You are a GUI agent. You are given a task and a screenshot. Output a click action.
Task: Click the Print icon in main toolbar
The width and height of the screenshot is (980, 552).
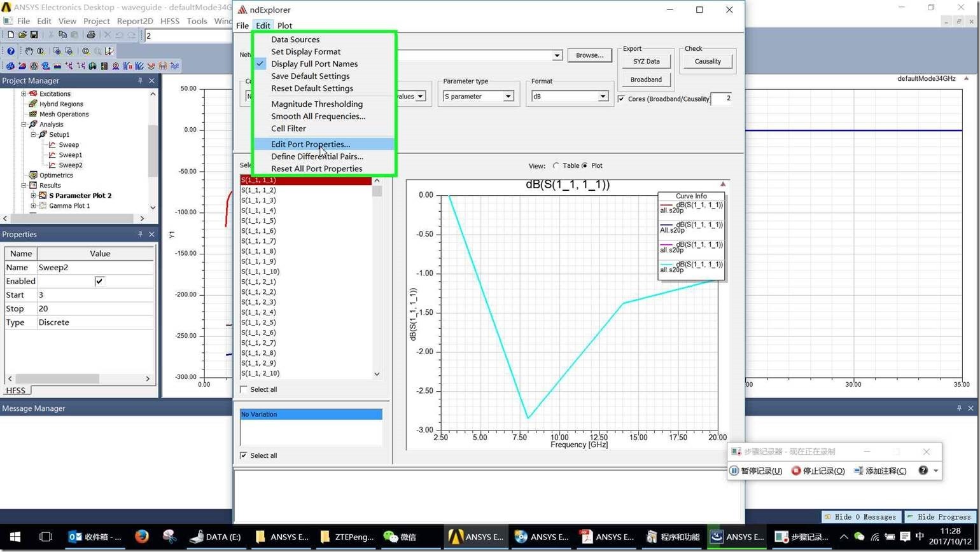(90, 35)
